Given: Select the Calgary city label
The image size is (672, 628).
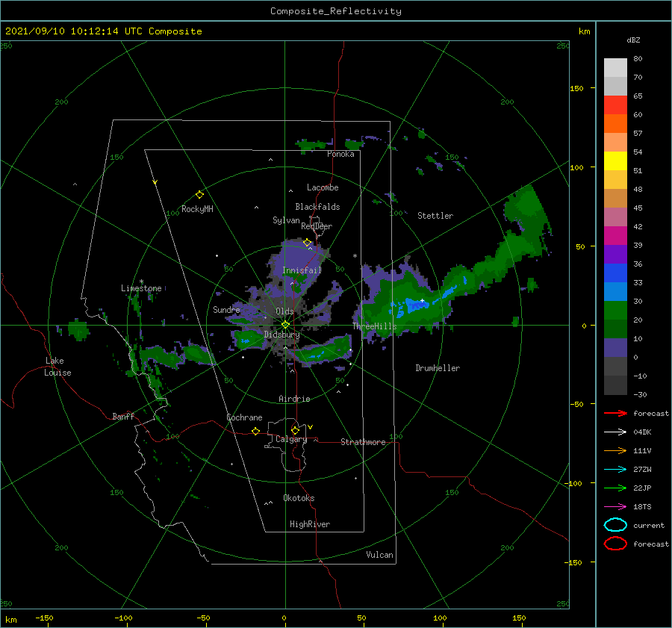Looking at the screenshot, I should 291,439.
